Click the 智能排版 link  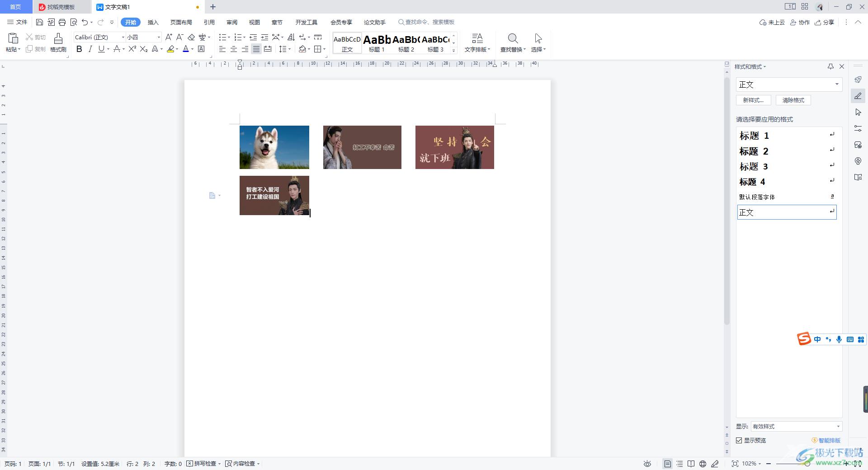point(826,440)
